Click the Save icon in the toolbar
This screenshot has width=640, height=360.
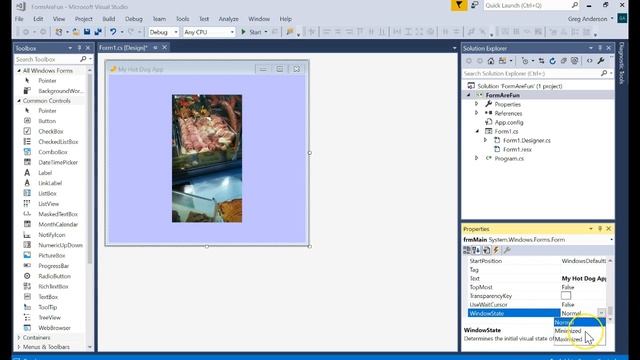point(87,31)
